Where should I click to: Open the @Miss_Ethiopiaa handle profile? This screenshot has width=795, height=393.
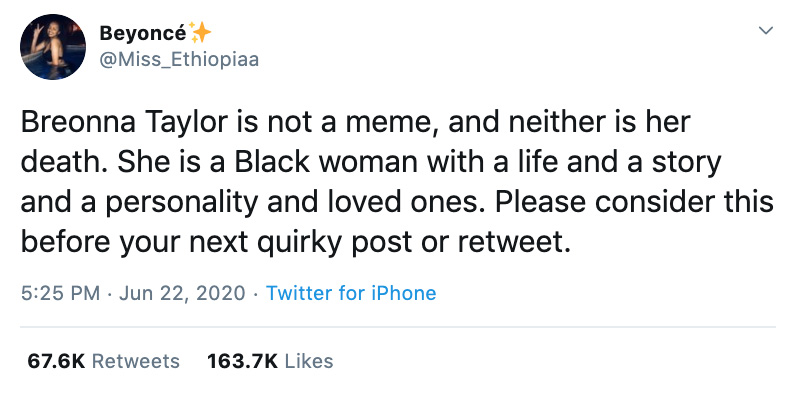click(179, 60)
